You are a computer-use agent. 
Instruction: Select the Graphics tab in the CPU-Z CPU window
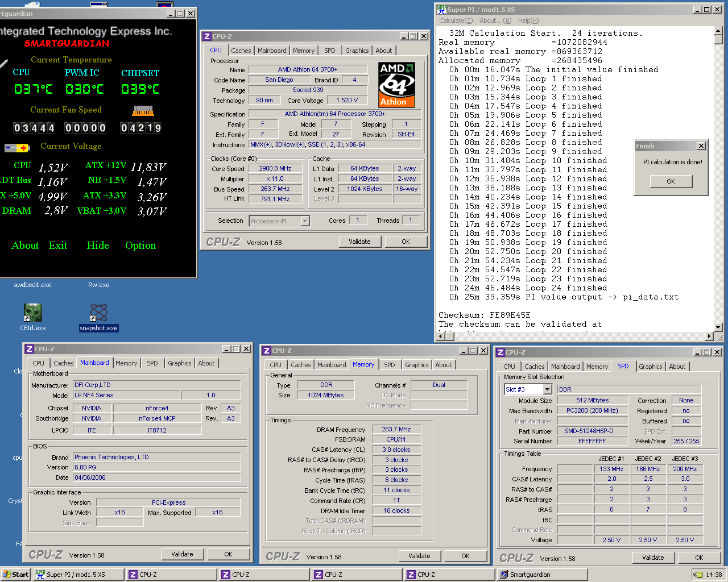[357, 51]
